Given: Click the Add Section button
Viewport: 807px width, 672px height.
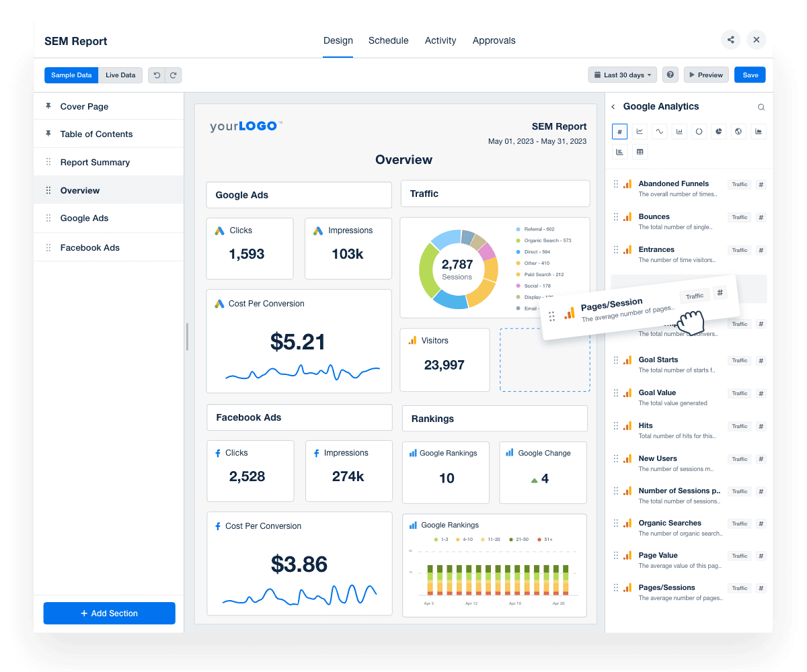Looking at the screenshot, I should (109, 613).
